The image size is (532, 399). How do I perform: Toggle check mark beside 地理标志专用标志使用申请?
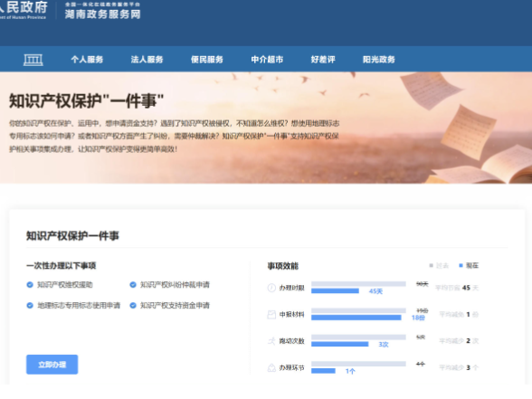click(x=30, y=306)
